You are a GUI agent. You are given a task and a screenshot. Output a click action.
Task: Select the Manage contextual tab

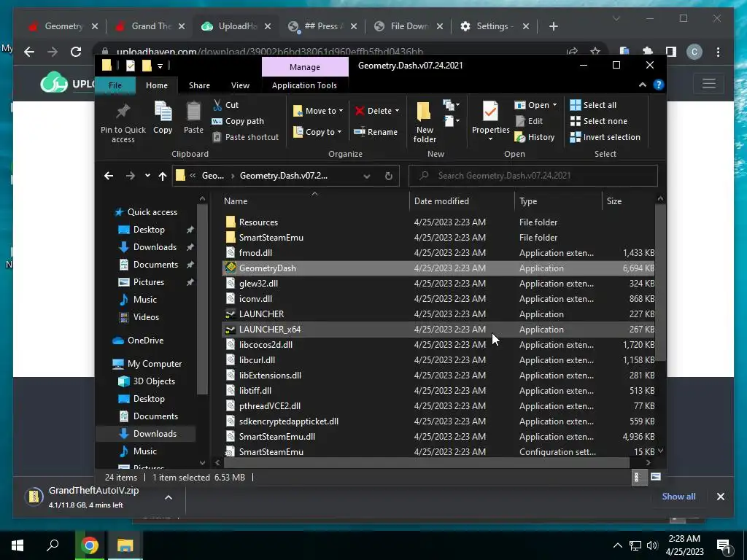coord(305,67)
